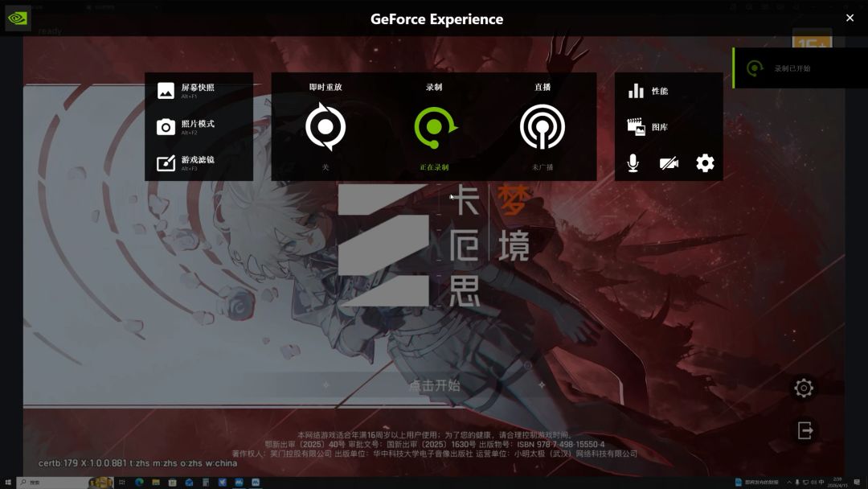Open the game settings gear icon
Screen dimensions: 868x489
[804, 388]
